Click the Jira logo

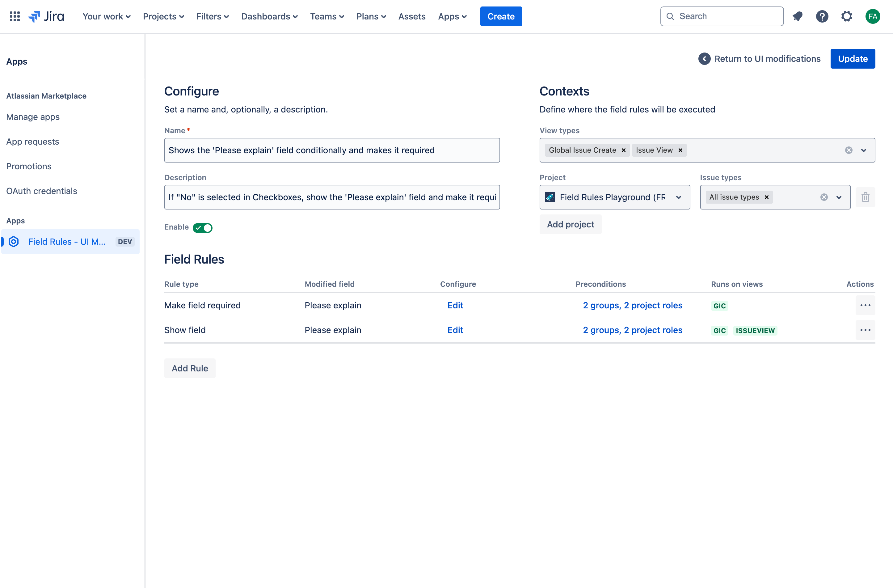47,16
